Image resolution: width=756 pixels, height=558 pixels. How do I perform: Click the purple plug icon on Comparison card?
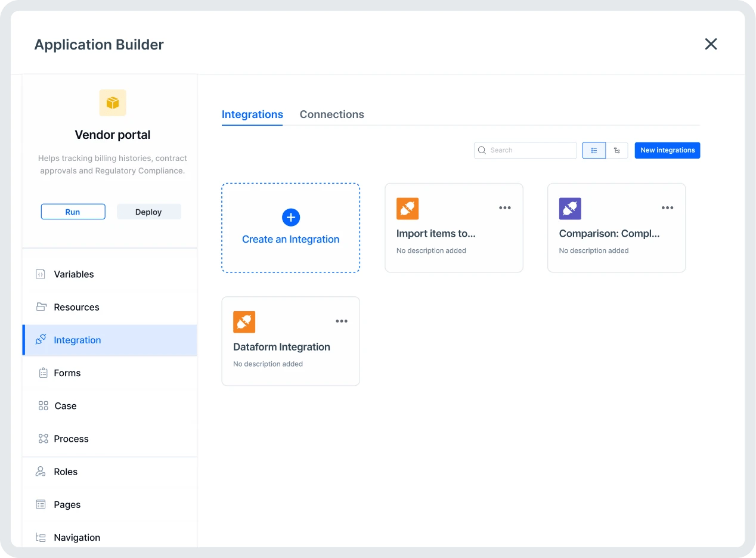tap(570, 209)
